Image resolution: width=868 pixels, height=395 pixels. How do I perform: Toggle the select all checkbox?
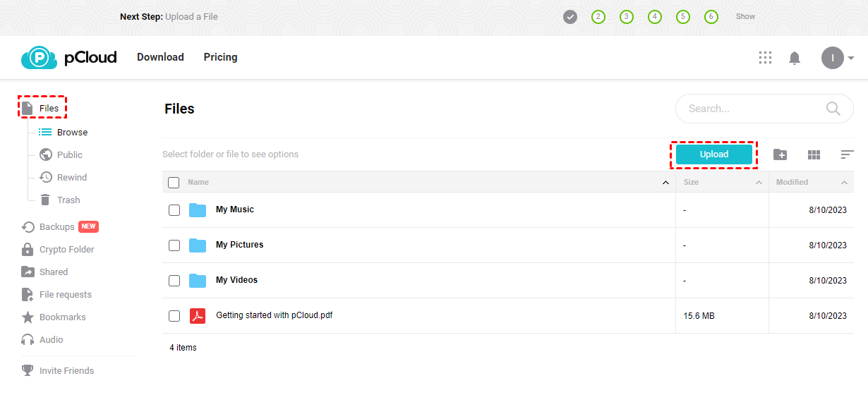[x=174, y=183]
